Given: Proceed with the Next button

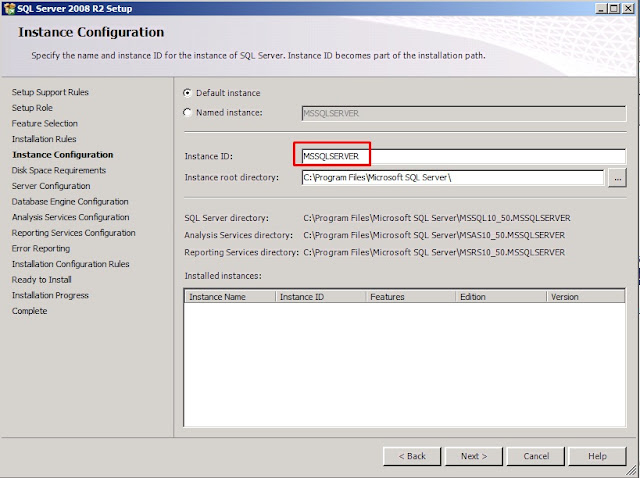Looking at the screenshot, I should coord(474,456).
